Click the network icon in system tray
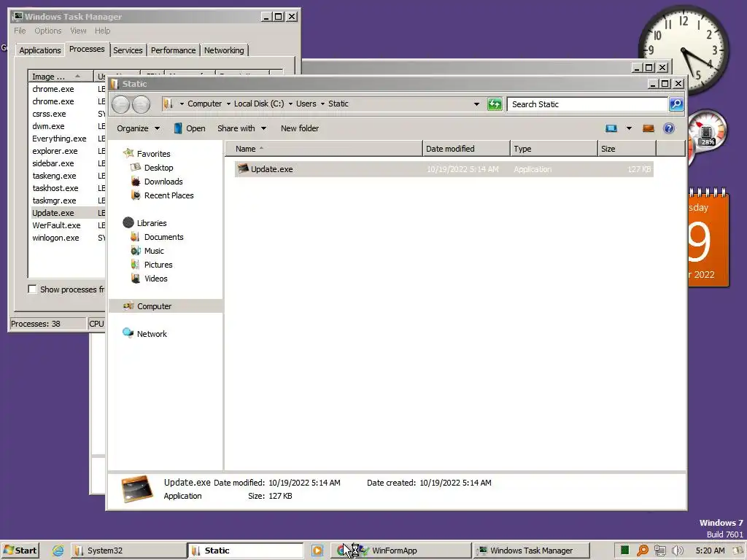The image size is (747, 560). (x=659, y=551)
